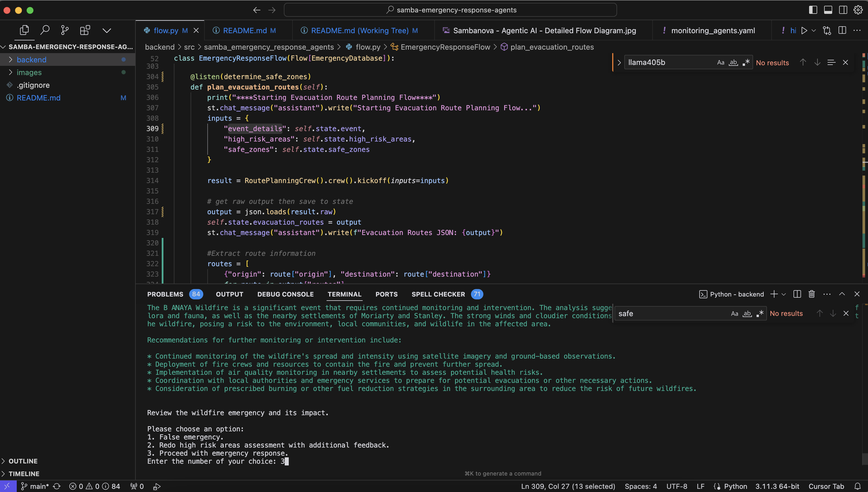Split the editor right
The image size is (868, 492).
coord(842,30)
